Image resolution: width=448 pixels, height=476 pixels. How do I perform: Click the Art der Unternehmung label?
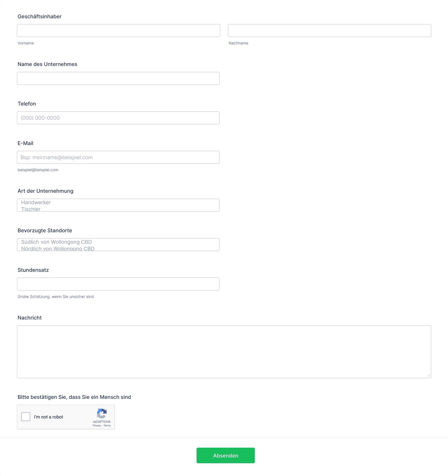coord(46,191)
